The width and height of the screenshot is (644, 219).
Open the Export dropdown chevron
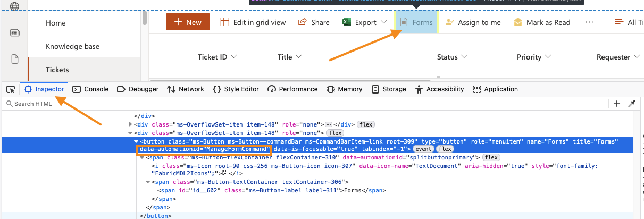coord(384,22)
